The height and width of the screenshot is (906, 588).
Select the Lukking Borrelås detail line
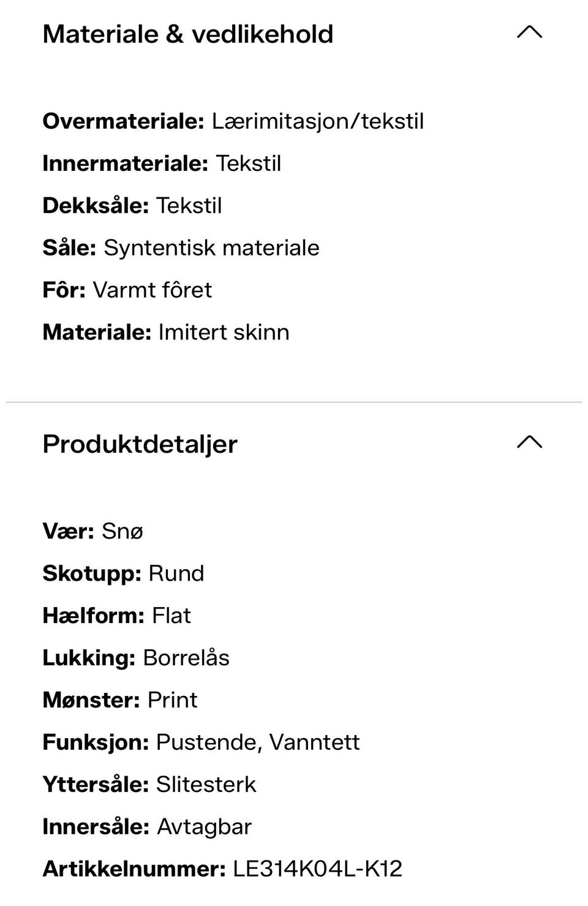point(137,658)
